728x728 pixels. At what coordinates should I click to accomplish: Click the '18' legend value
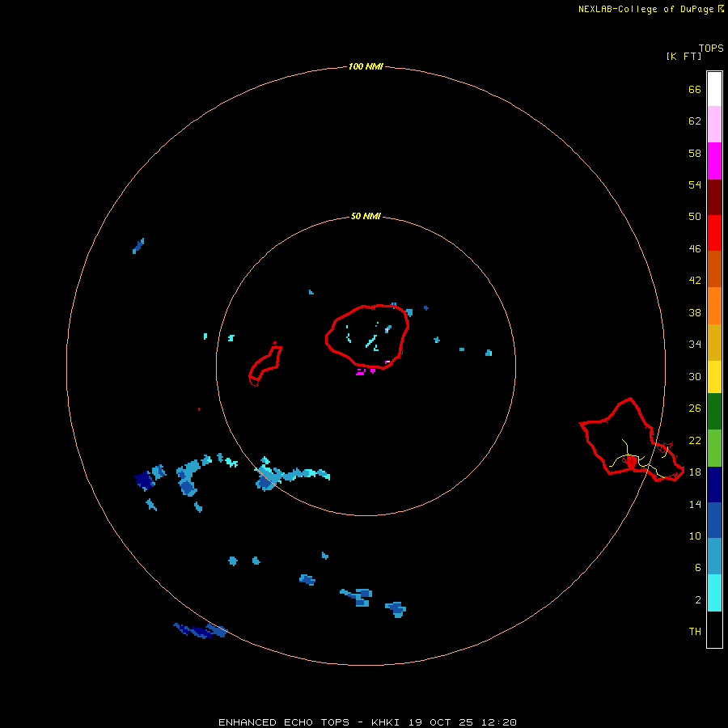[x=695, y=472]
